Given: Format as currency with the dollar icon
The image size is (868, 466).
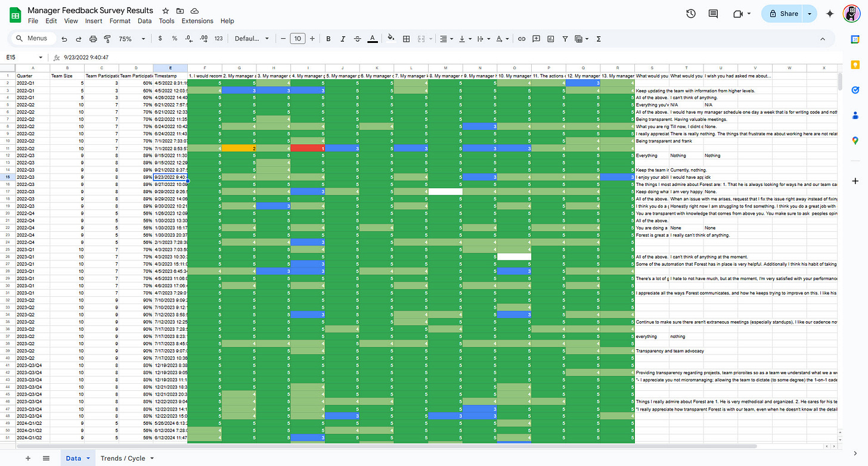Looking at the screenshot, I should (160, 39).
